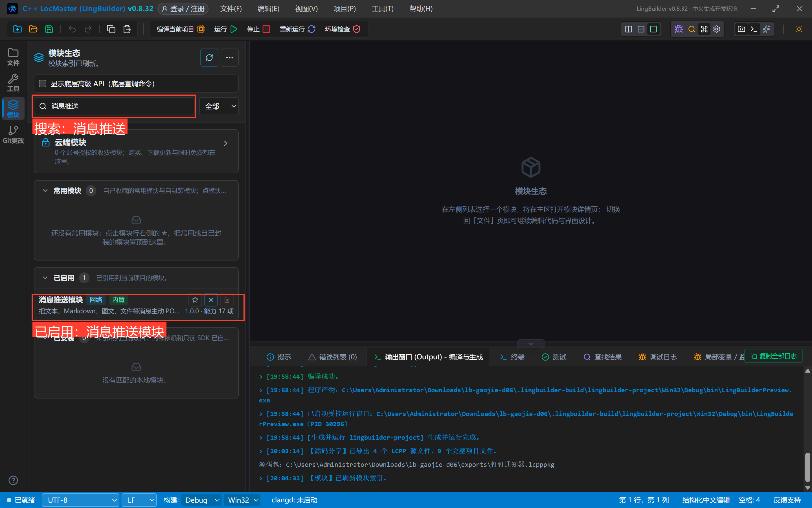Viewport: 812px width, 508px height.
Task: Open the LF line ending dropdown
Action: (x=139, y=500)
